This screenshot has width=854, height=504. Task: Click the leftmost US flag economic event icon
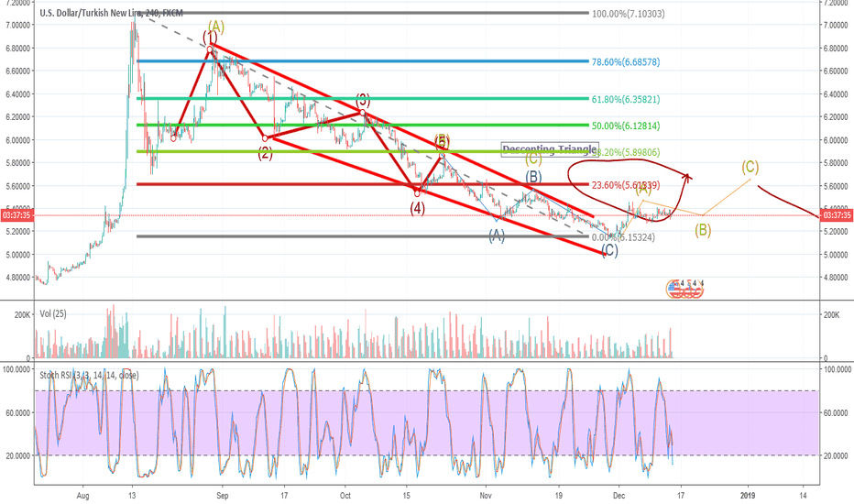pyautogui.click(x=673, y=290)
